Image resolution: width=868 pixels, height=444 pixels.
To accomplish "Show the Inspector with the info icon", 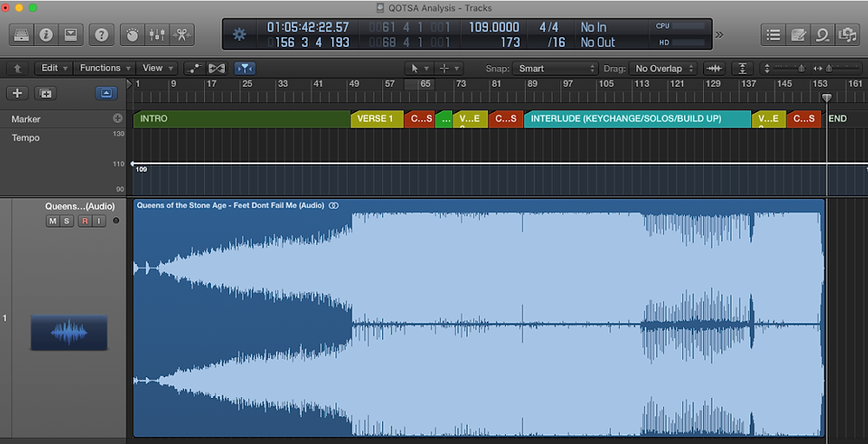I will click(46, 35).
